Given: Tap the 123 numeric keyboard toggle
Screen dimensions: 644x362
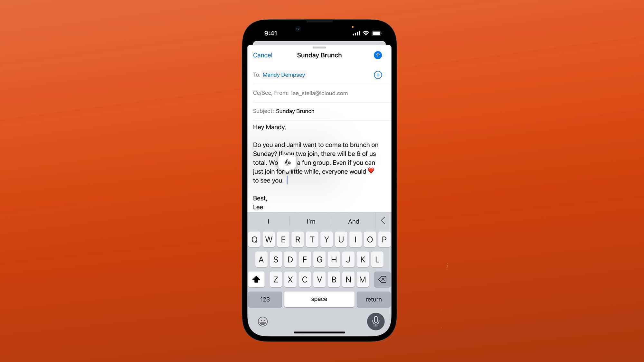Looking at the screenshot, I should point(265,299).
